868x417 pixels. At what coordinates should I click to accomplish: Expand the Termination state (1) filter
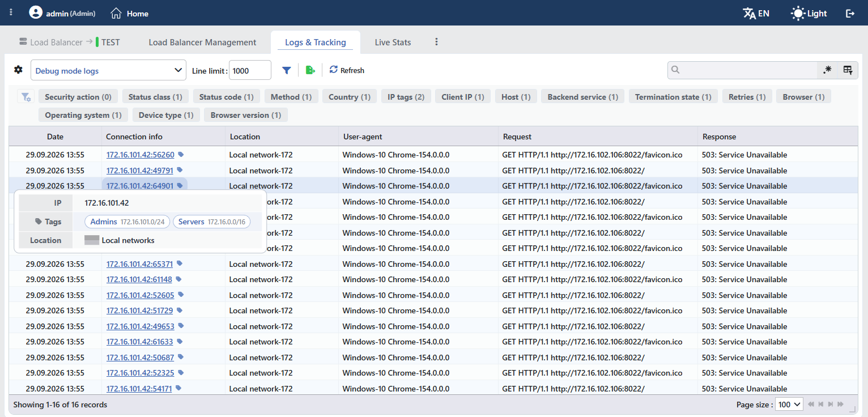pos(673,97)
